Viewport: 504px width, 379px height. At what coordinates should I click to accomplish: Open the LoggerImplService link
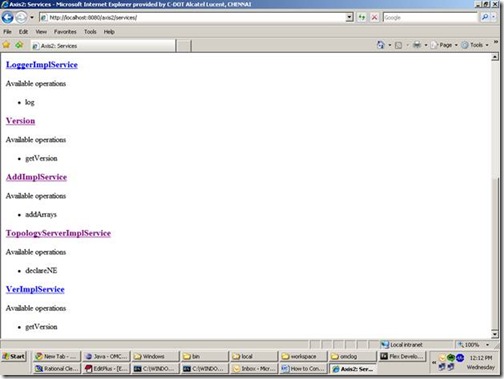(42, 65)
